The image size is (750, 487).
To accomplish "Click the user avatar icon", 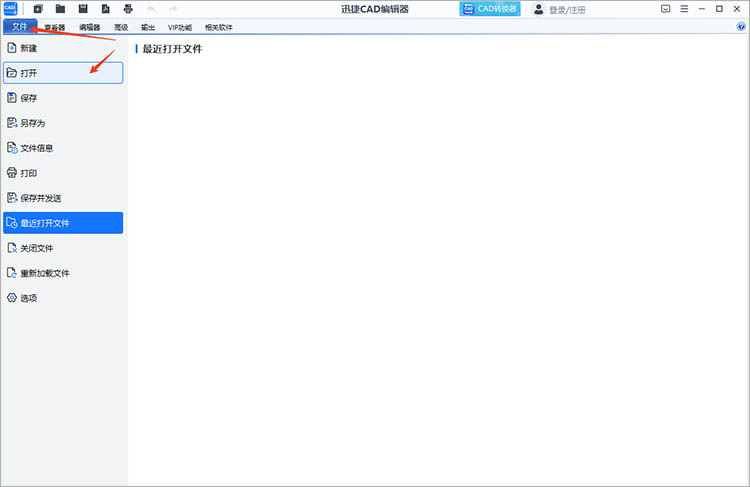I will [539, 9].
